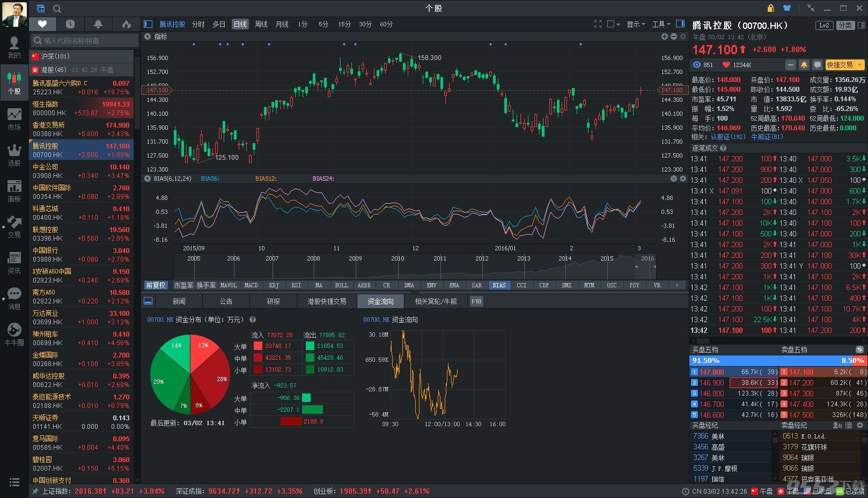Screen dimensions: 868x498
Task: Toggle the 前复权 adjustment button
Action: (x=156, y=285)
